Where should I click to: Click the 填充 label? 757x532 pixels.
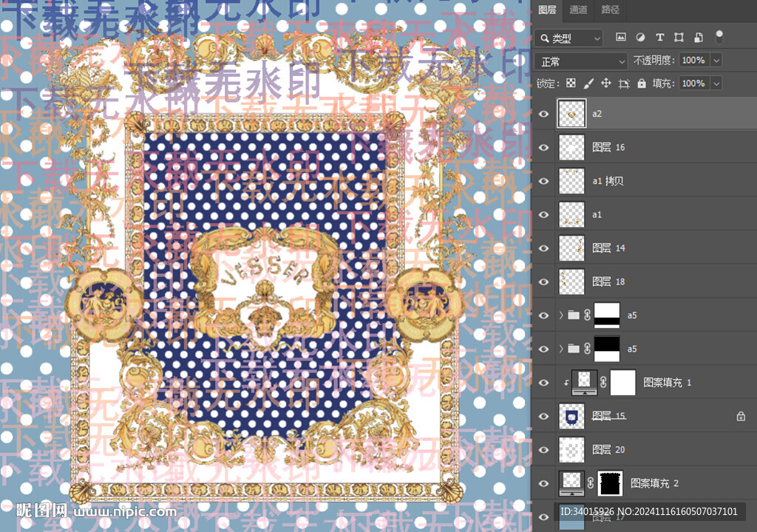coord(663,83)
